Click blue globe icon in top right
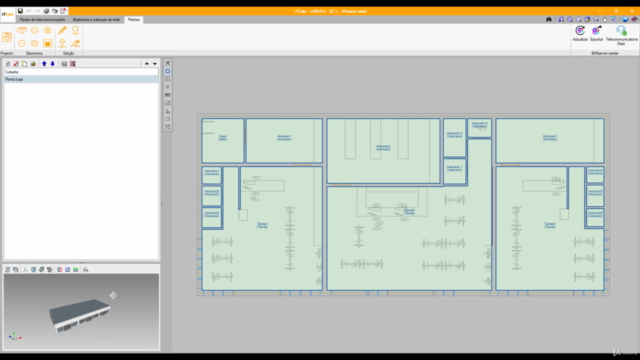The width and height of the screenshot is (640, 360). click(625, 19)
